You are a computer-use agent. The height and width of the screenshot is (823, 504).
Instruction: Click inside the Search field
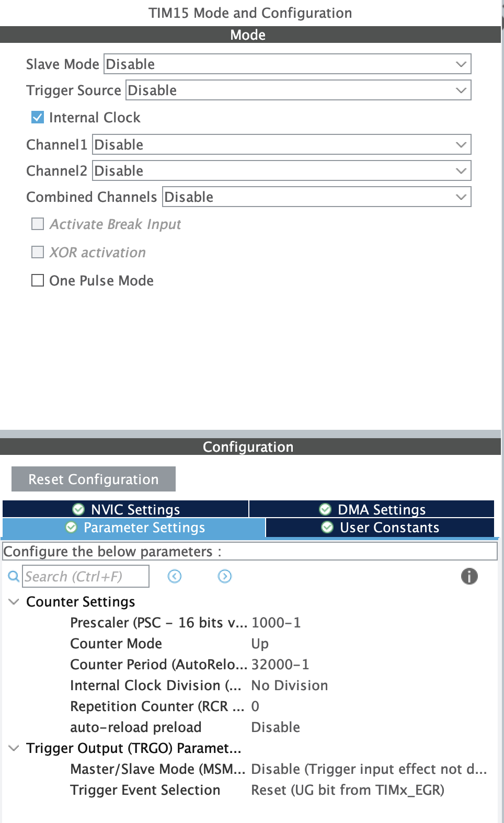[85, 576]
